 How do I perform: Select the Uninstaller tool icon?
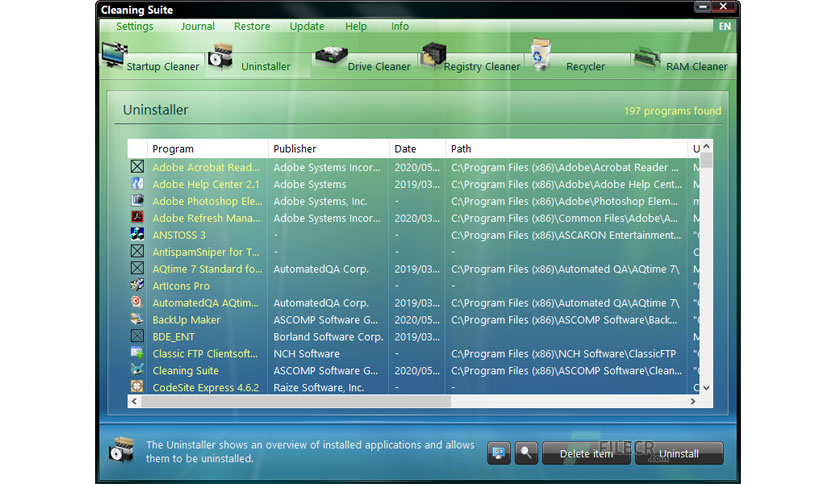click(x=221, y=57)
